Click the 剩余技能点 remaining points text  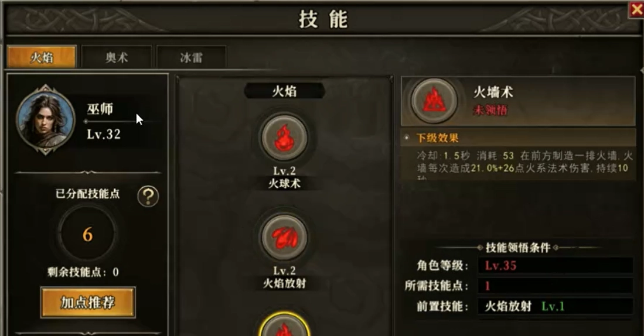(83, 272)
